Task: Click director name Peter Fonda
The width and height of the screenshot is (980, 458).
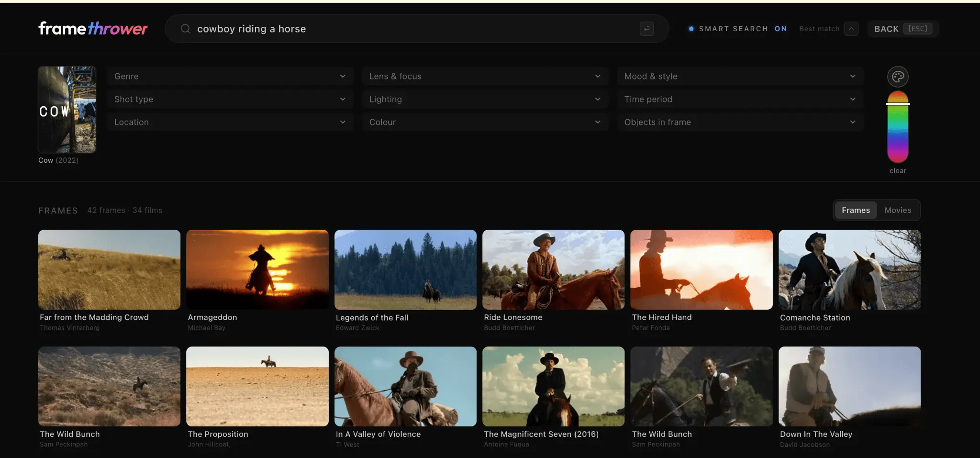Action: click(651, 328)
